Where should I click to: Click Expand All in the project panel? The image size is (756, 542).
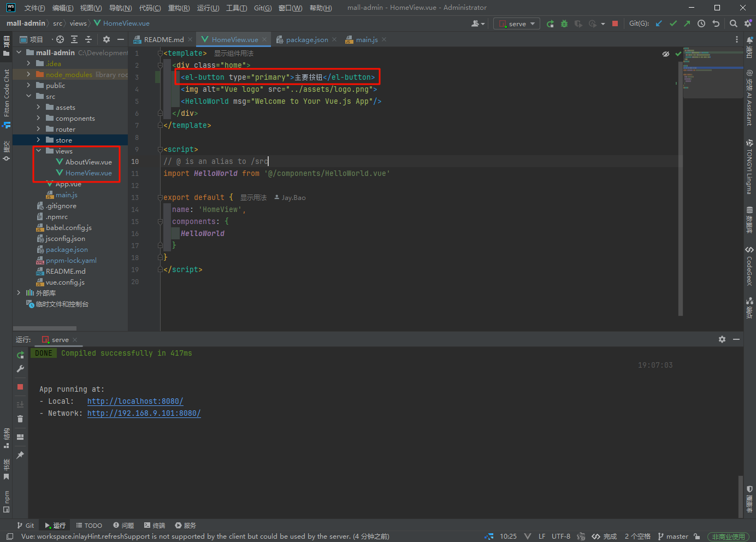click(x=74, y=39)
